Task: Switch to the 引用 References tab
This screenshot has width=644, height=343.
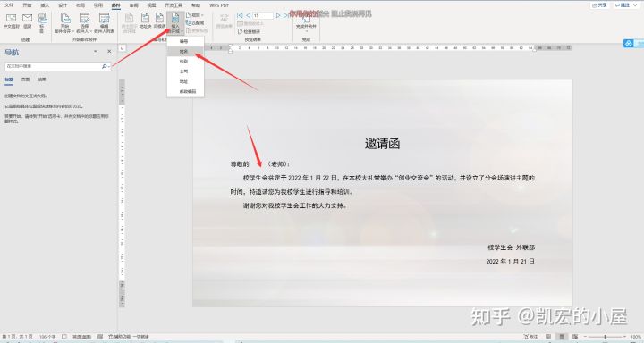Action: (x=98, y=5)
